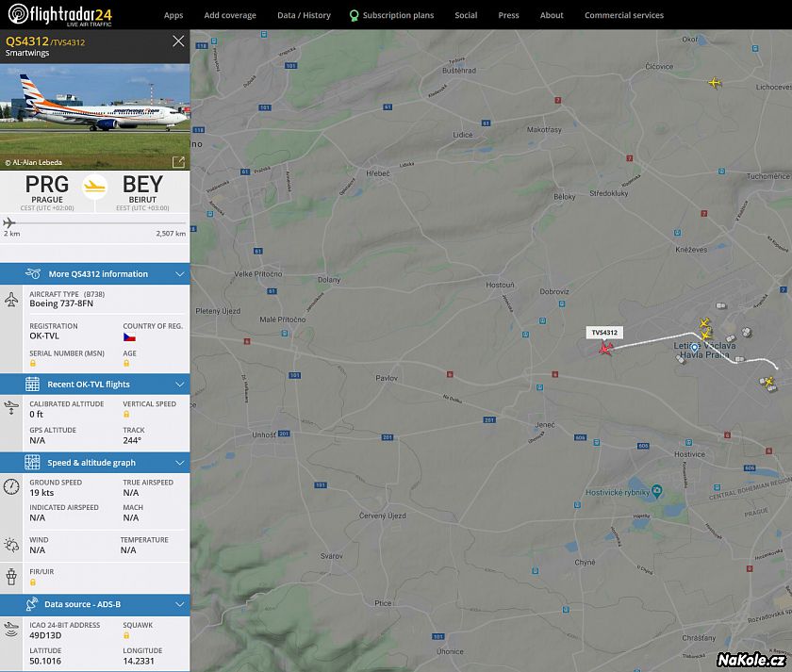
Task: Click the Unhošť town label on map
Action: [264, 434]
